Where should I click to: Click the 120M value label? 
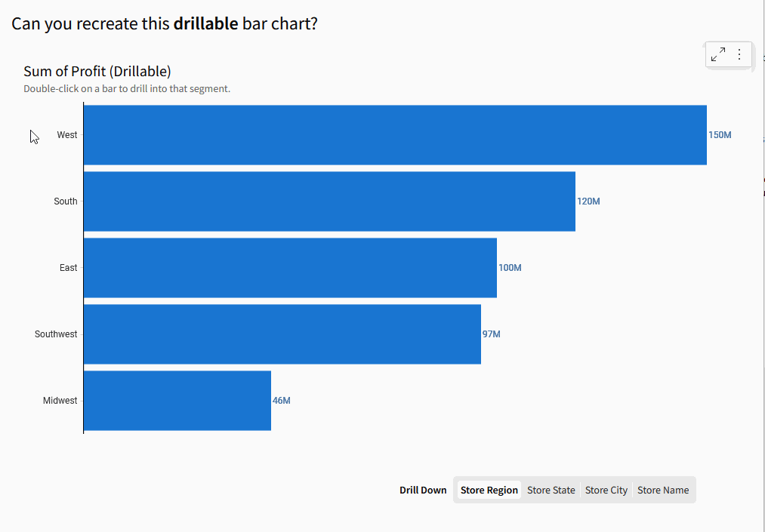tap(588, 201)
